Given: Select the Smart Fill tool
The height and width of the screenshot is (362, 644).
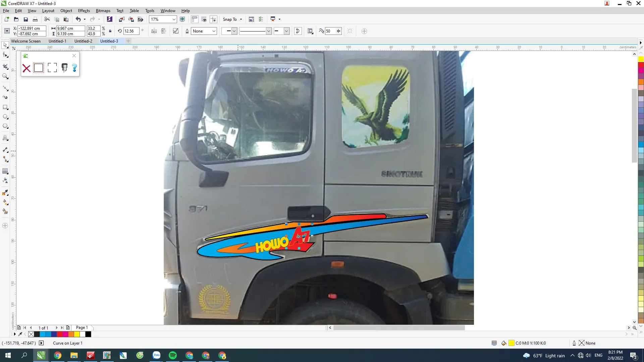Looking at the screenshot, I should (x=5, y=212).
